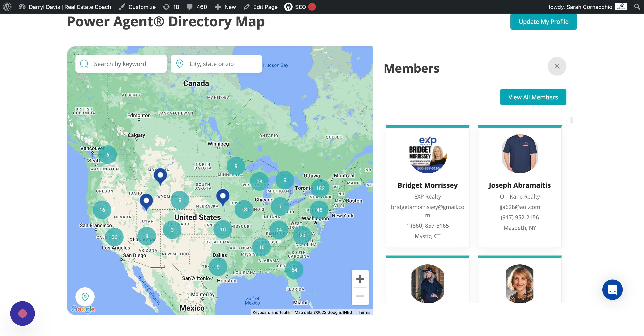Open the blue chat widget bubble

(612, 289)
